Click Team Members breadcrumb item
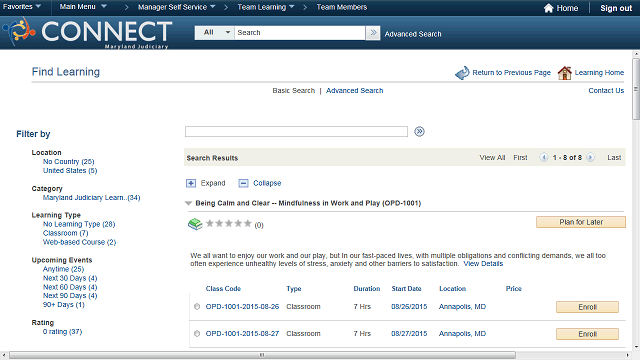 pos(342,7)
